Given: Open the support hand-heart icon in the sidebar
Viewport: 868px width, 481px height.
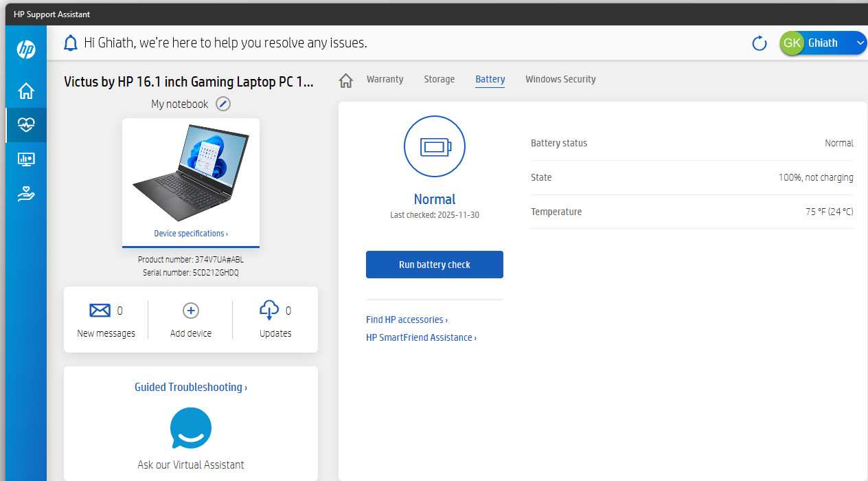Looking at the screenshot, I should pyautogui.click(x=26, y=195).
